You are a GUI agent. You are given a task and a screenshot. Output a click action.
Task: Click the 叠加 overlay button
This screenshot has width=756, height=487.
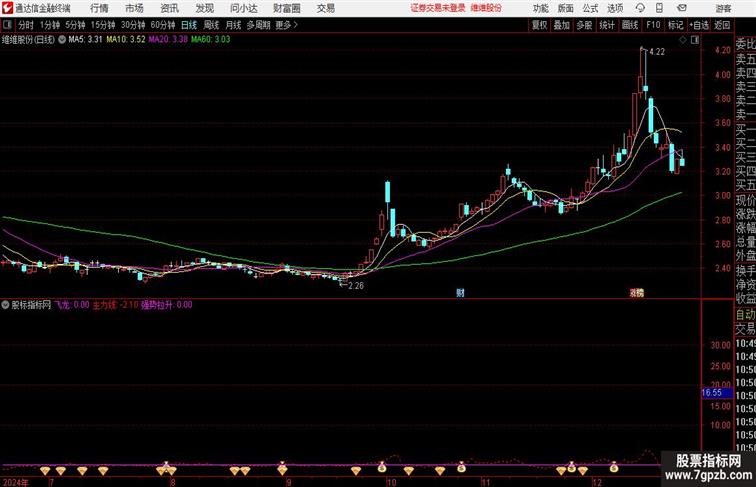pos(562,25)
